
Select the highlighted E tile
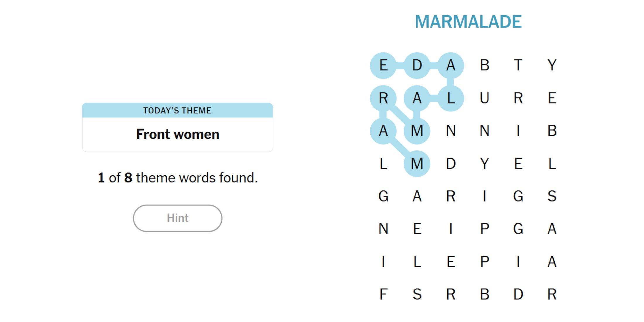point(383,65)
